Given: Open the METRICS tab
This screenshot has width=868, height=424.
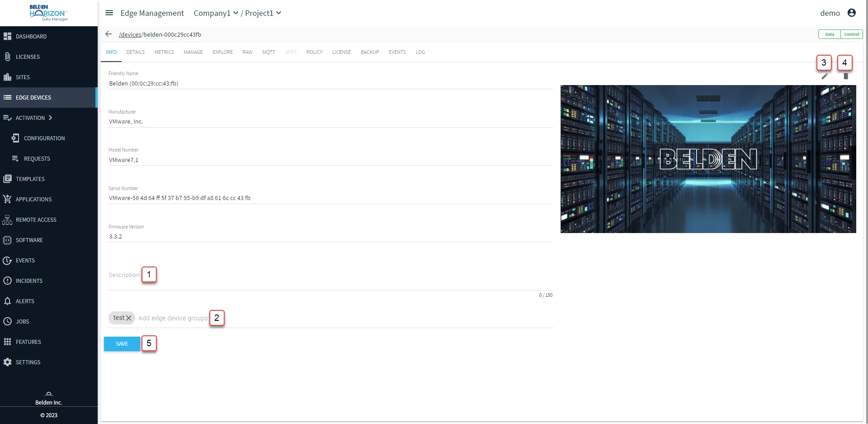Looking at the screenshot, I should point(164,52).
